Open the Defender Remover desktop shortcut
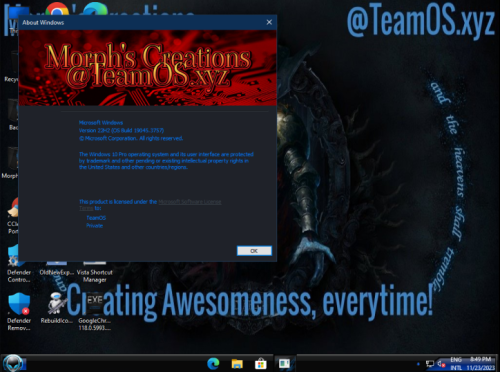Viewport: 500px width, 372px height. click(19, 312)
